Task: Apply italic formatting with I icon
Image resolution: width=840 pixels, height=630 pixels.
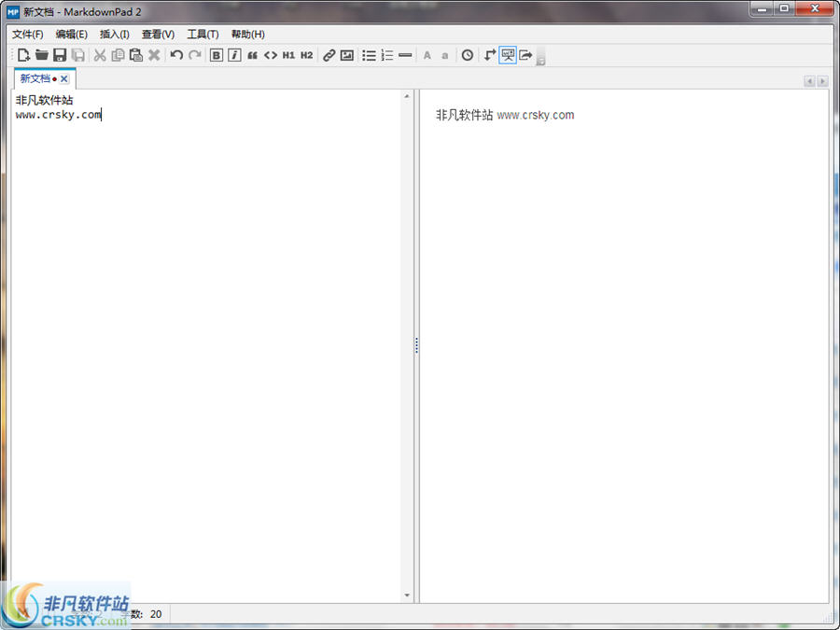Action: tap(234, 55)
